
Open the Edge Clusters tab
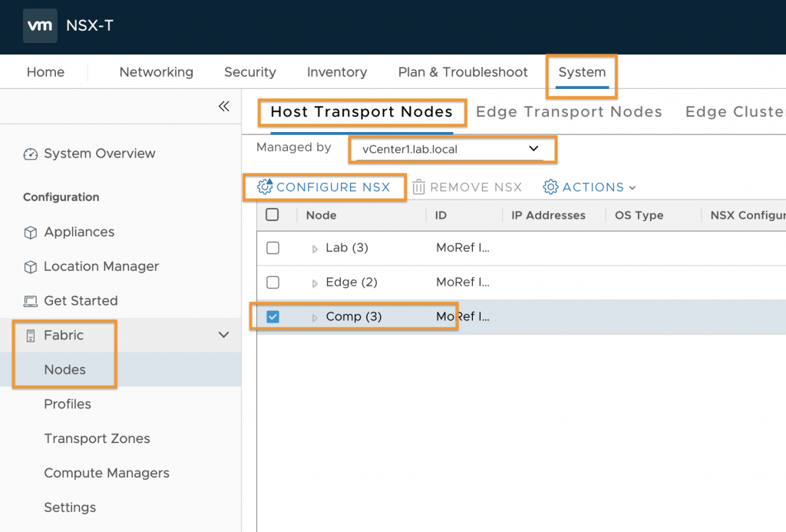click(x=735, y=111)
